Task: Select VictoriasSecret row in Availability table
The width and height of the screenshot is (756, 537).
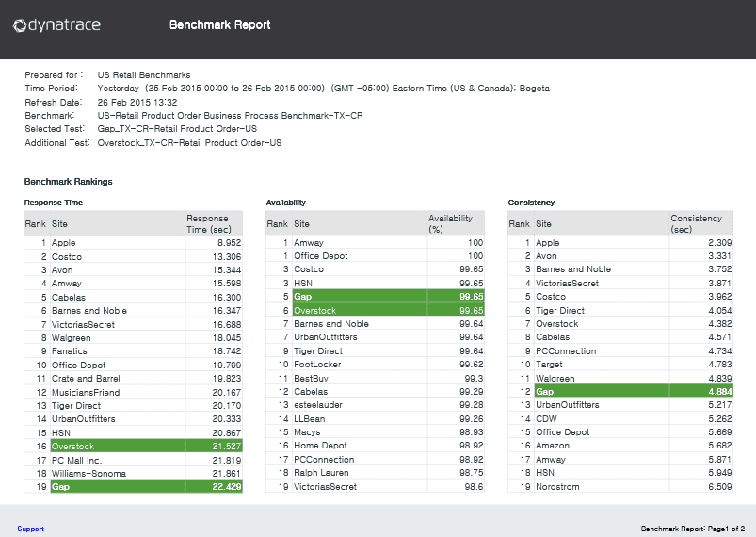Action: click(375, 486)
